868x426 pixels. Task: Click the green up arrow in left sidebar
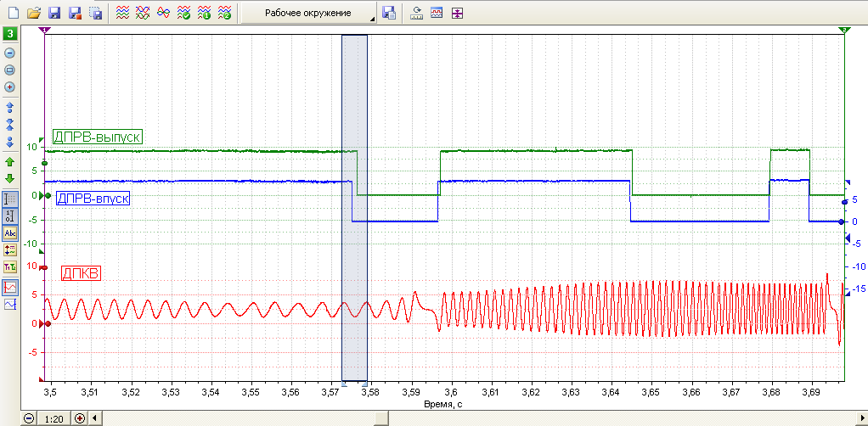(x=10, y=161)
